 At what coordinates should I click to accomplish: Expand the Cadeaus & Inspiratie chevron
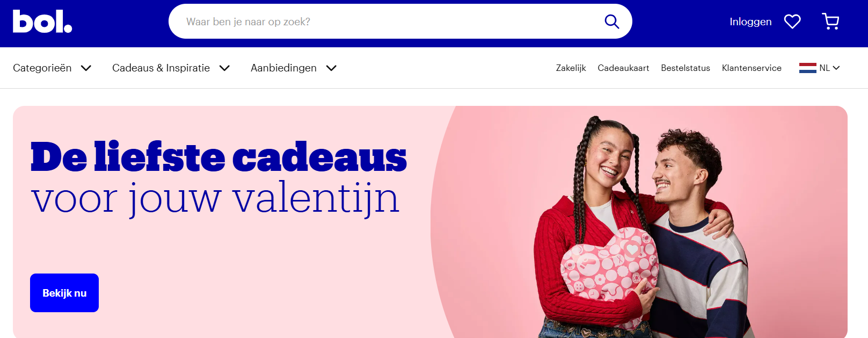tap(224, 68)
